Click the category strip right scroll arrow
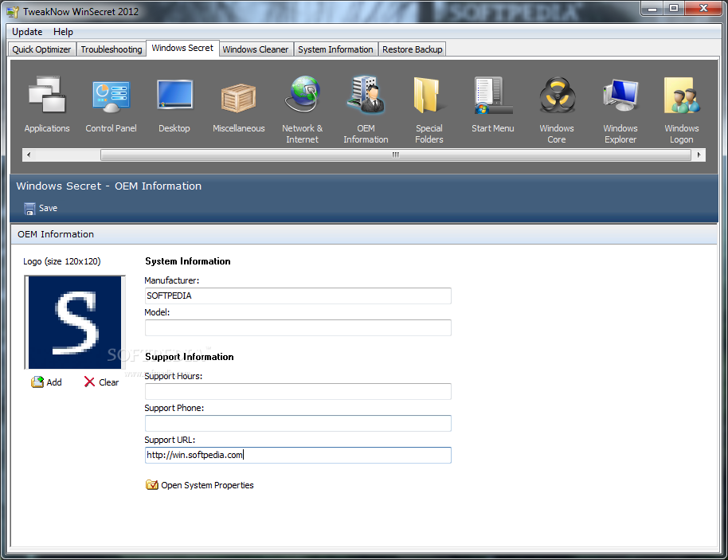 699,155
